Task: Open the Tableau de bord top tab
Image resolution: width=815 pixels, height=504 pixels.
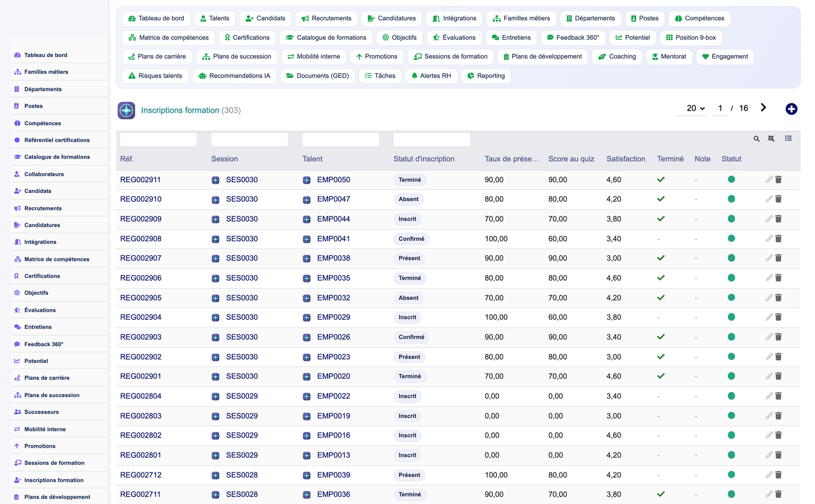Action: tap(156, 19)
